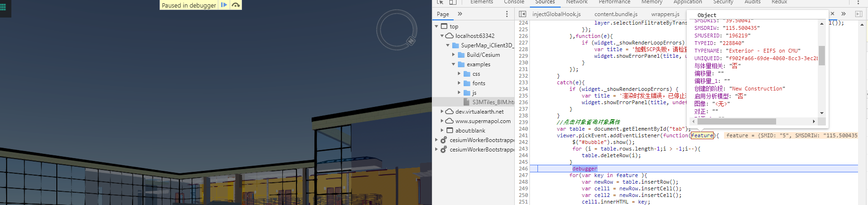Show the debugger sidebar panel
Screen dimensions: 868x205
tap(859, 14)
